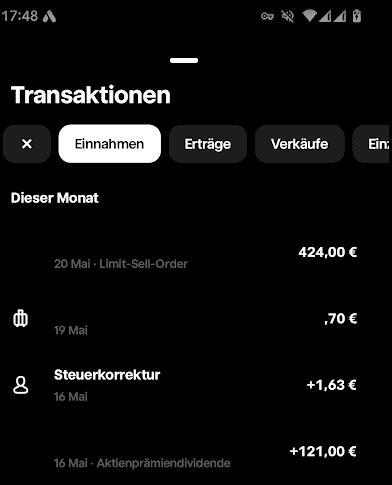Open the Steuerkorrektur transaction
Screen dimensions: 392x485
click(x=196, y=385)
